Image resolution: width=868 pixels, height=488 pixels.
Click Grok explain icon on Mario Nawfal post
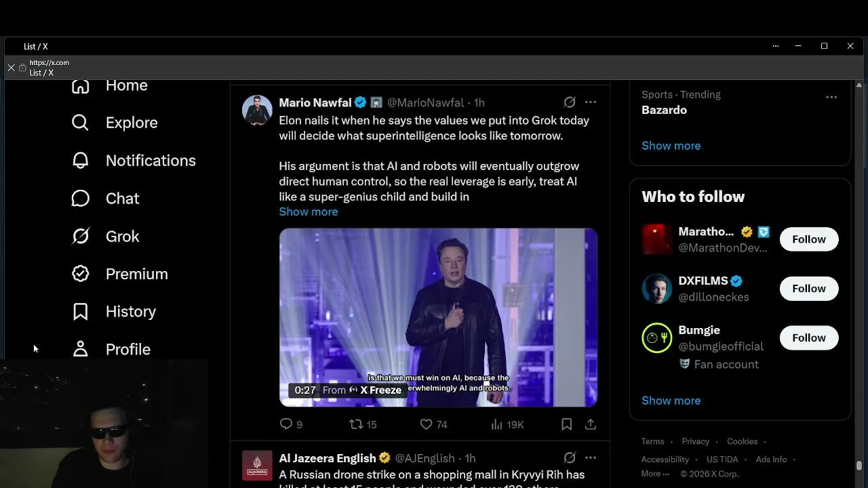click(570, 102)
